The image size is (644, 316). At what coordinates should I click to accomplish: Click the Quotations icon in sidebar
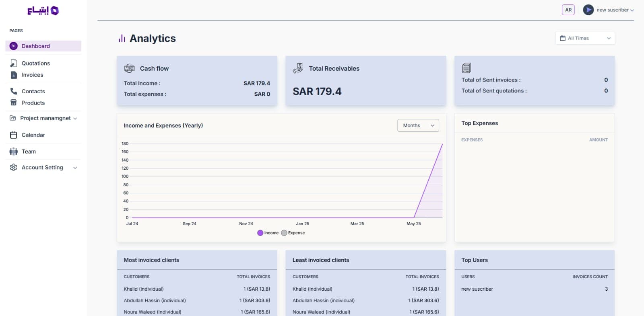(13, 63)
